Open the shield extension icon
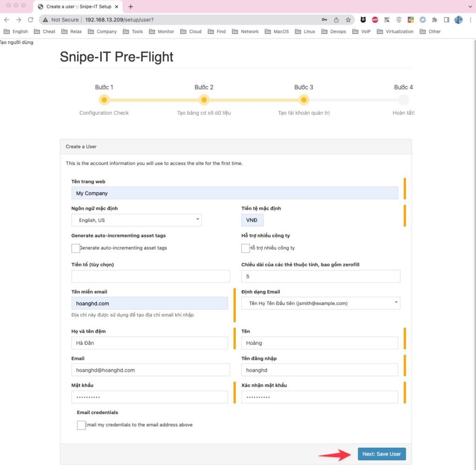Screen dimensions: 476x470 click(398, 20)
